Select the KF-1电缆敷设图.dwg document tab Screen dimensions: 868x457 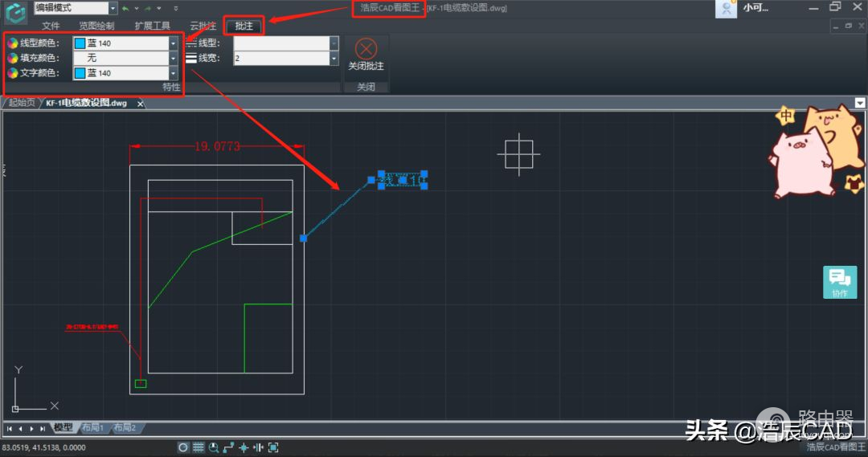[86, 103]
